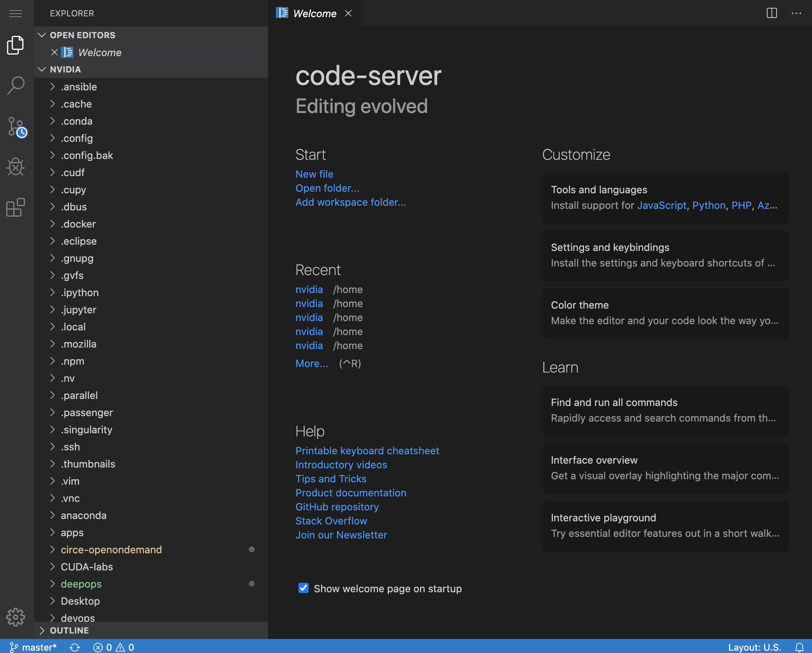Click the PHP language support link
This screenshot has width=812, height=653.
click(x=741, y=205)
